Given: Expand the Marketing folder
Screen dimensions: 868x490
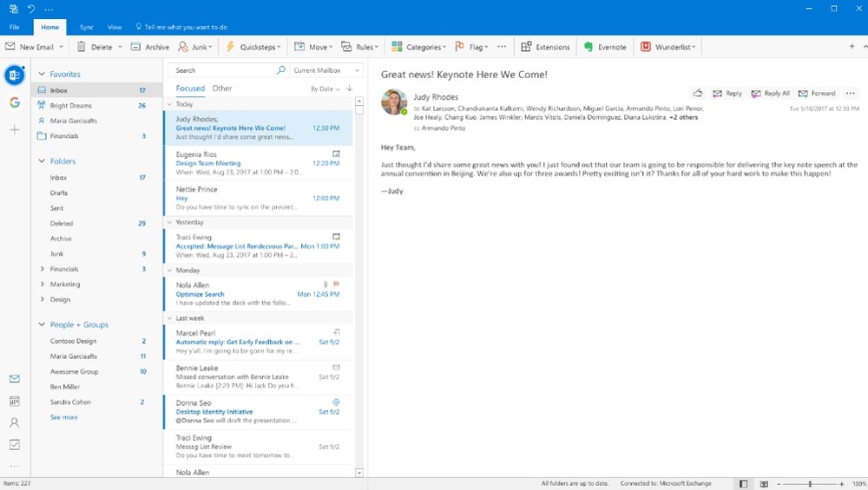Looking at the screenshot, I should click(x=42, y=284).
